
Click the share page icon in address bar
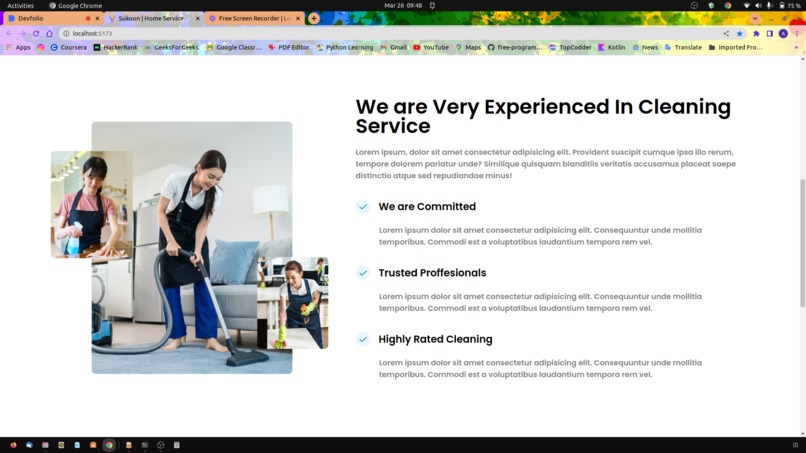point(726,33)
